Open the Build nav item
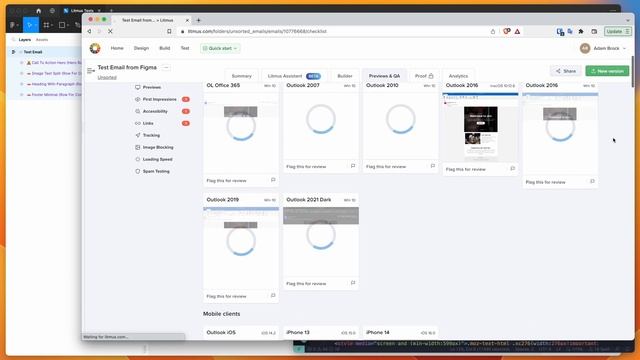640x360 pixels. (164, 48)
